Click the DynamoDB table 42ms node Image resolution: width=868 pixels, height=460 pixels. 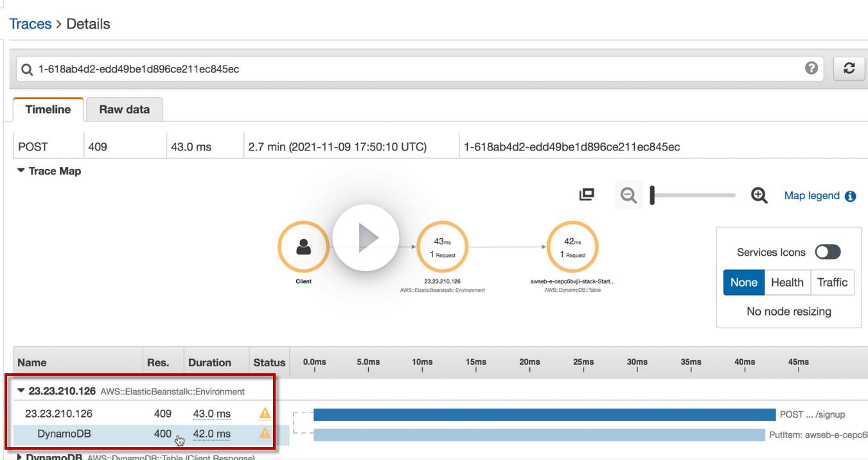(572, 247)
